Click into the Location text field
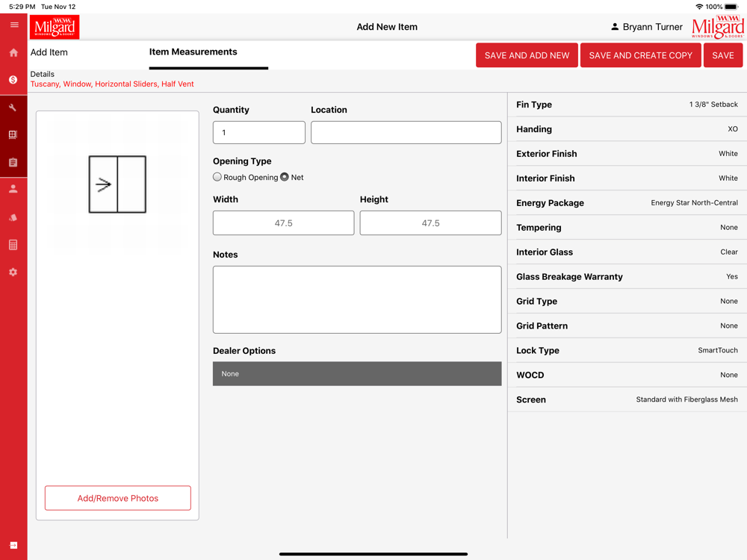This screenshot has width=747, height=560. pyautogui.click(x=406, y=132)
